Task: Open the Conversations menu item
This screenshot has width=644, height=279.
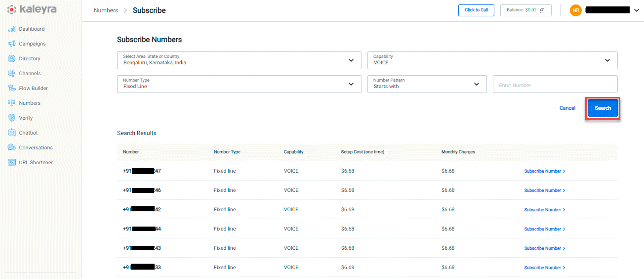Action: tap(36, 147)
